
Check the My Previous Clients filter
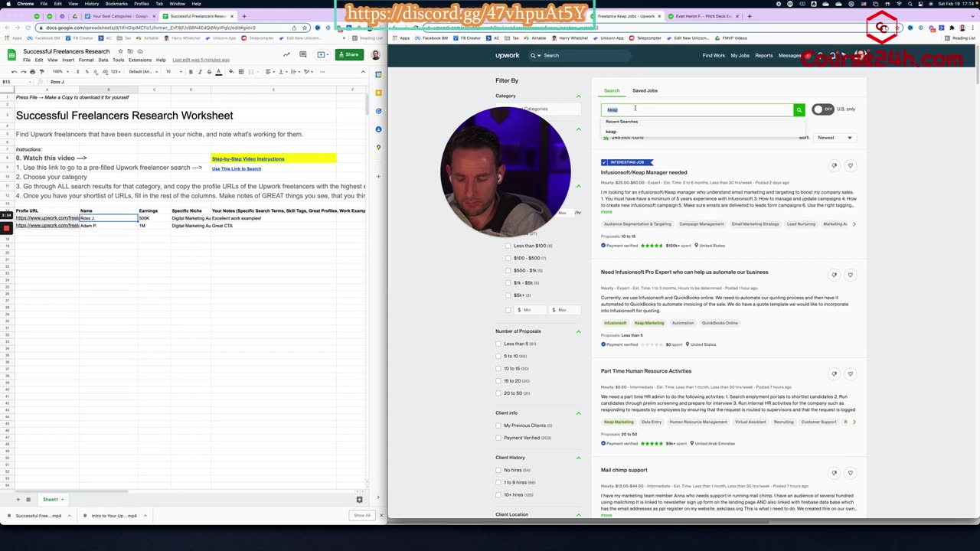click(x=498, y=425)
